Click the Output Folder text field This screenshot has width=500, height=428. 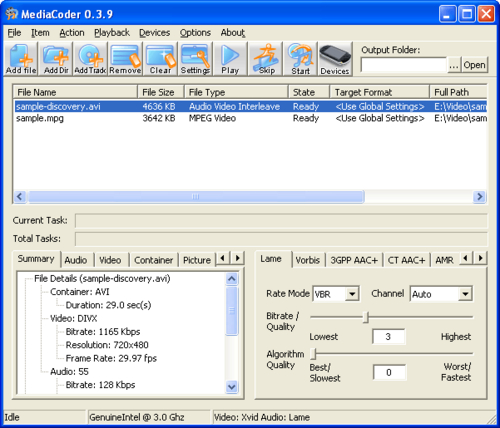click(x=404, y=65)
